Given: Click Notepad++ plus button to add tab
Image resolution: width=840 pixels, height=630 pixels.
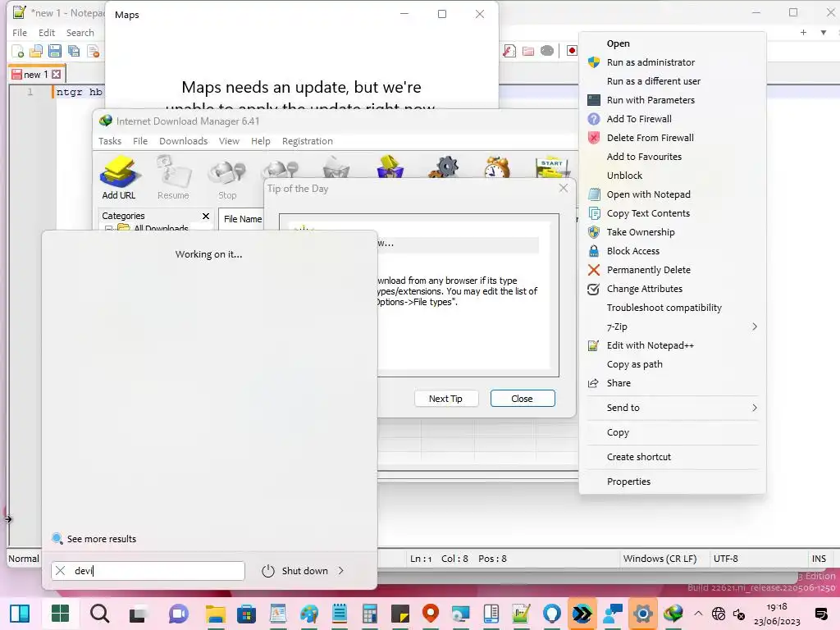Looking at the screenshot, I should tap(804, 33).
